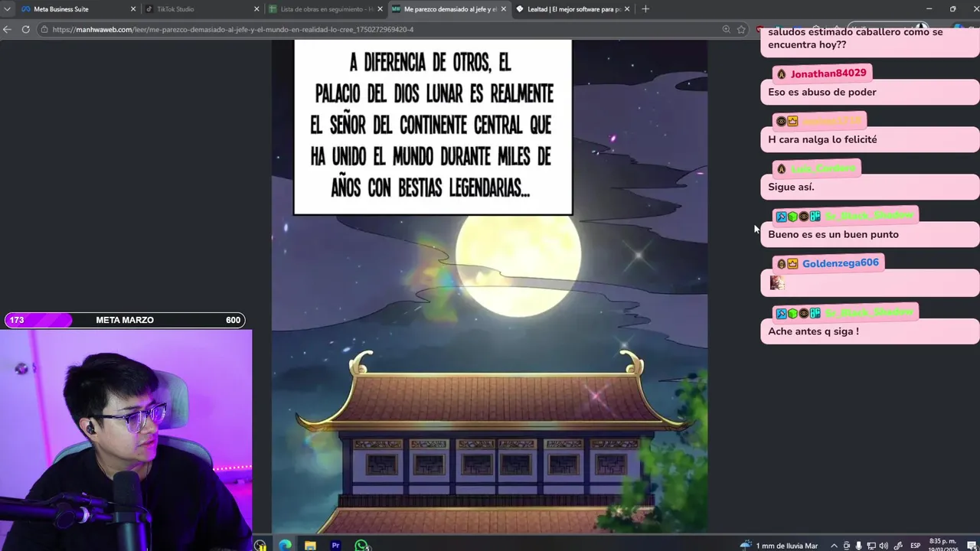This screenshot has height=551, width=980.
Task: Close the Lista de obras tab
Action: pyautogui.click(x=380, y=9)
